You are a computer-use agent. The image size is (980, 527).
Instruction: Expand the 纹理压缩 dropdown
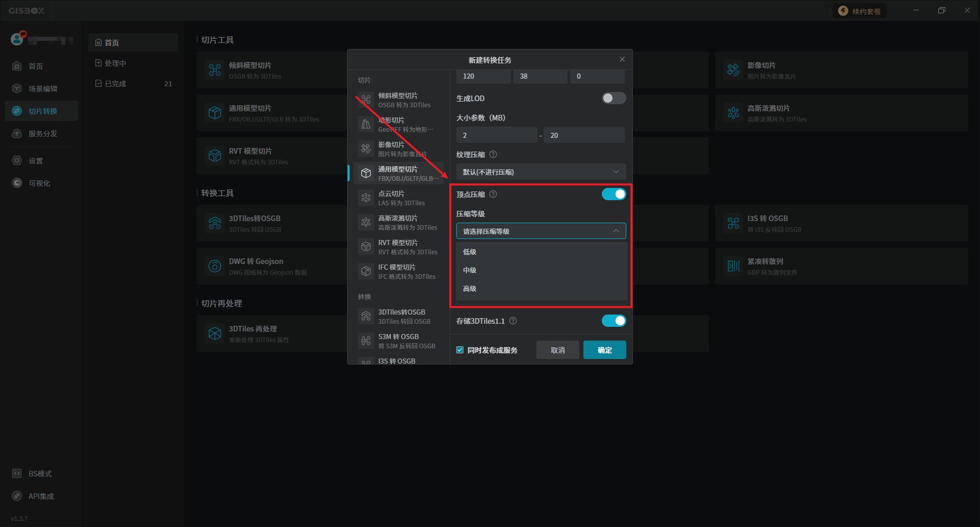click(541, 172)
